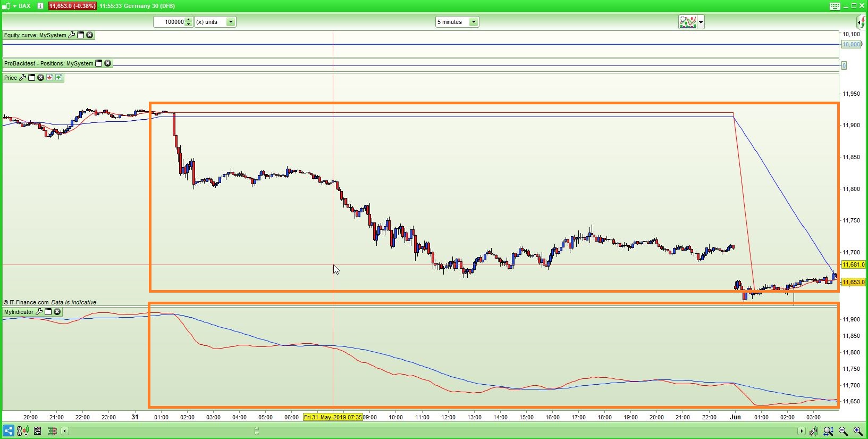Click the DAX instrument name
868x439 pixels.
(x=24, y=6)
